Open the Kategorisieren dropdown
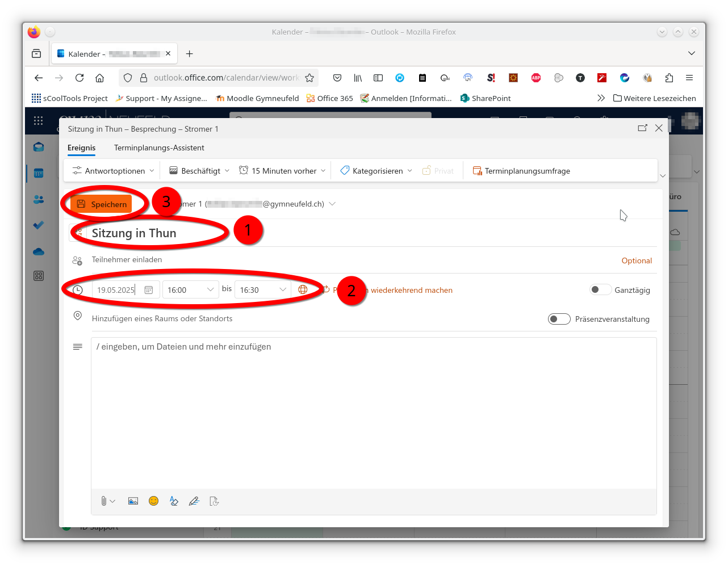728x563 pixels. tap(376, 171)
